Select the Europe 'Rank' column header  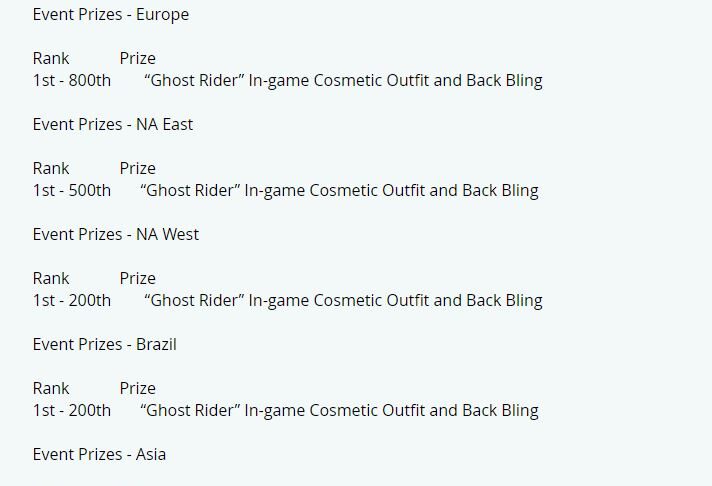(51, 58)
